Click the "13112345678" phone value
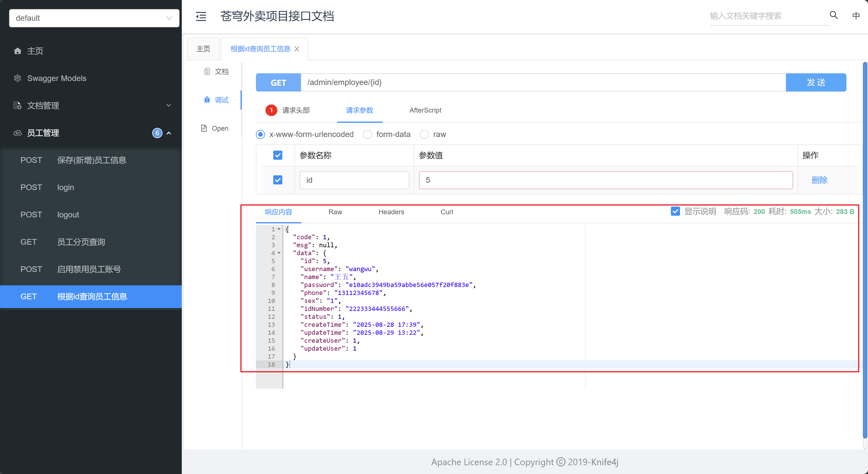Viewport: 868px width, 474px height. (x=358, y=293)
